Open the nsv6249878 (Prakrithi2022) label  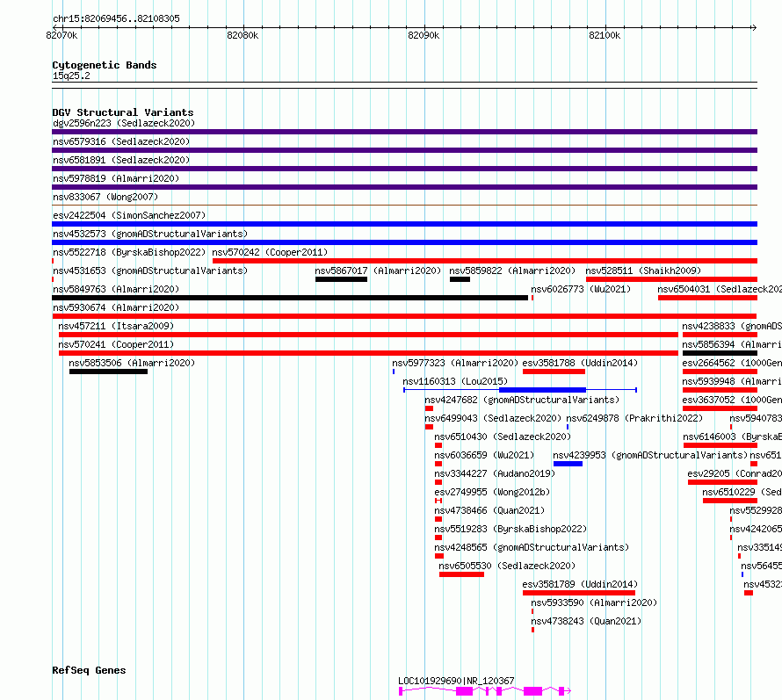pos(634,418)
